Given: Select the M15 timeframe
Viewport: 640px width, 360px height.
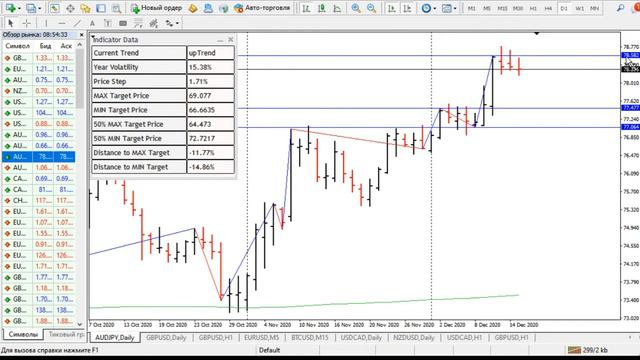Looking at the screenshot, I should tap(502, 8).
